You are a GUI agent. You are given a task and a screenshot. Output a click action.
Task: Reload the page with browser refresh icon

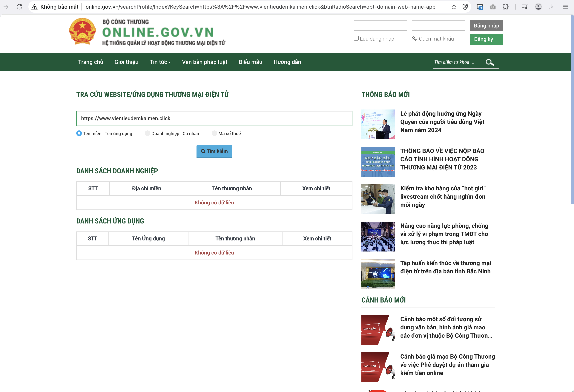[19, 7]
